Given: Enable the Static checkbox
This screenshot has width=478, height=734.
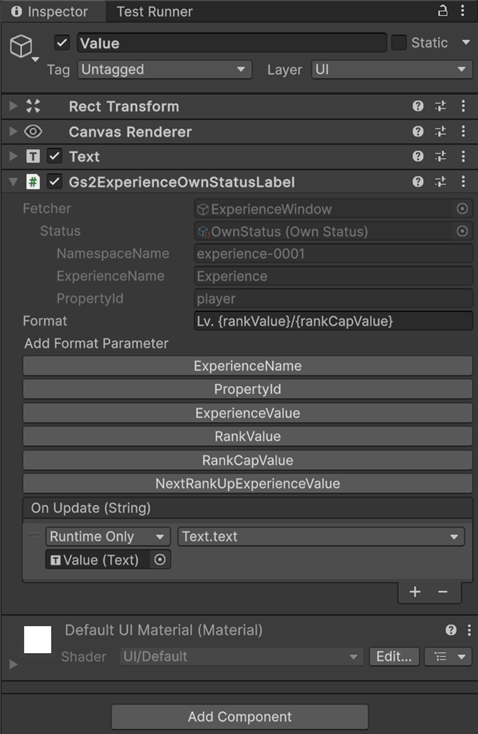Looking at the screenshot, I should [x=398, y=43].
